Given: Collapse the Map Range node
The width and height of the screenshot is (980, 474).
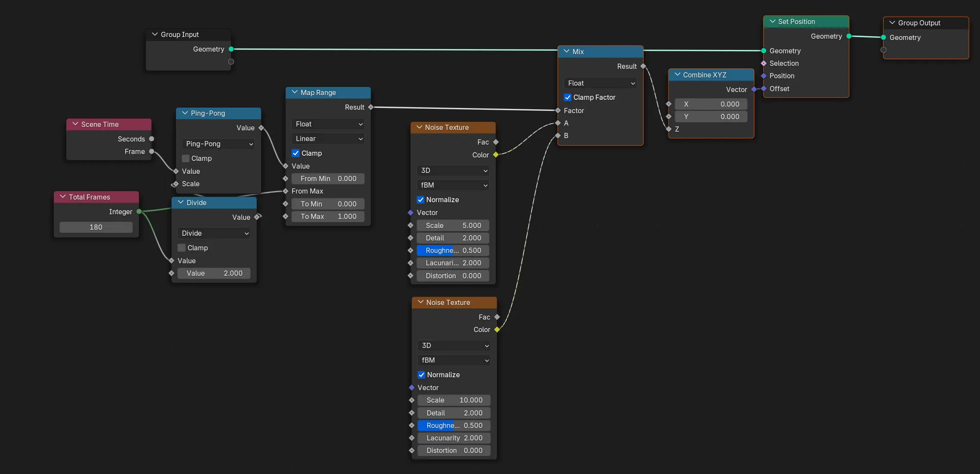Looking at the screenshot, I should 295,92.
